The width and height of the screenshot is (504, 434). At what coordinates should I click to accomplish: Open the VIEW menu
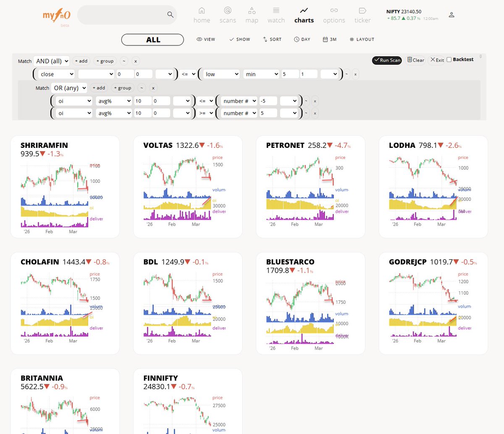(206, 39)
